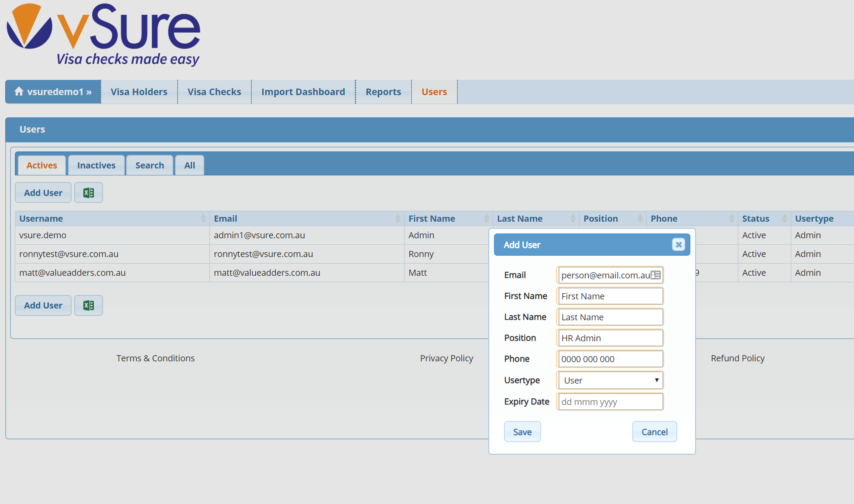Sort table by Position column

(613, 218)
